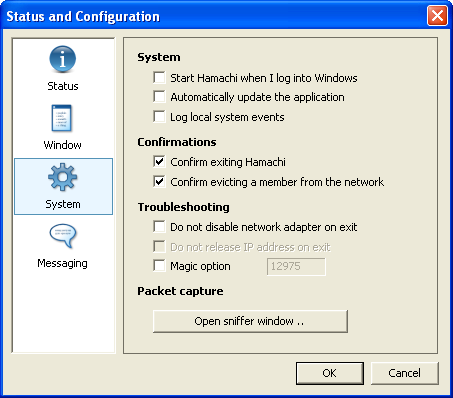
Task: Click the System gear icon
Action: pyautogui.click(x=63, y=177)
